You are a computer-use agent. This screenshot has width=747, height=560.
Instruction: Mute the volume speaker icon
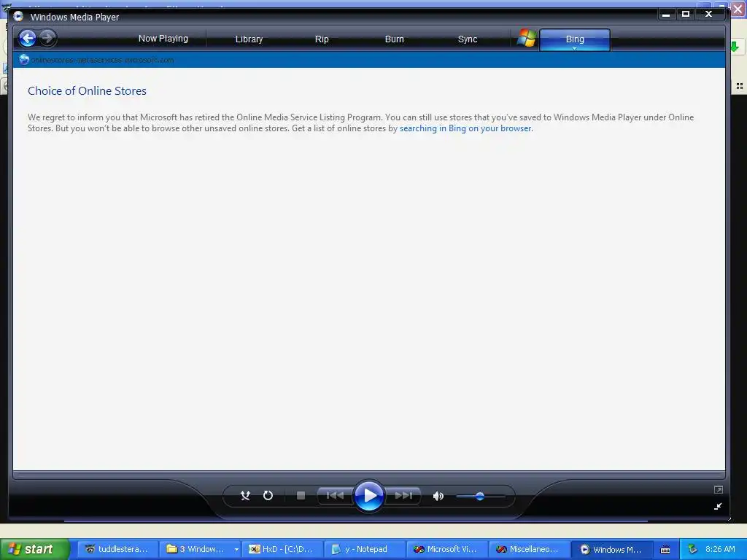click(x=438, y=496)
